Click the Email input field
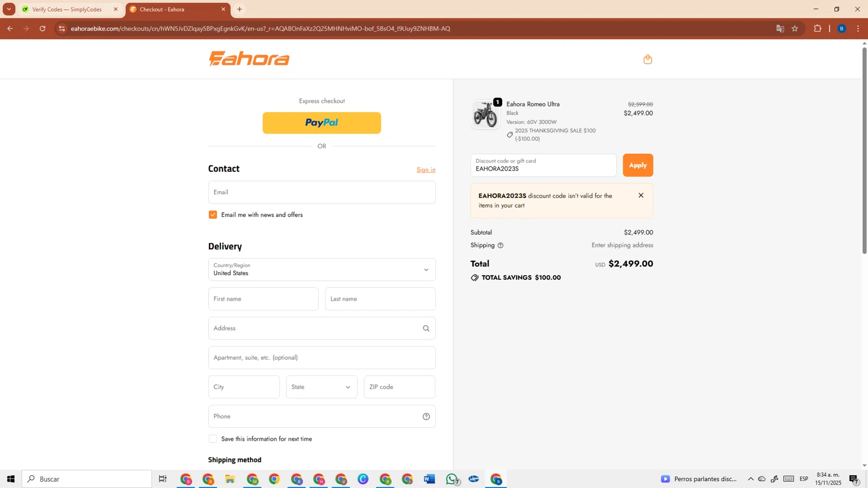This screenshot has height=488, width=868. click(x=322, y=192)
